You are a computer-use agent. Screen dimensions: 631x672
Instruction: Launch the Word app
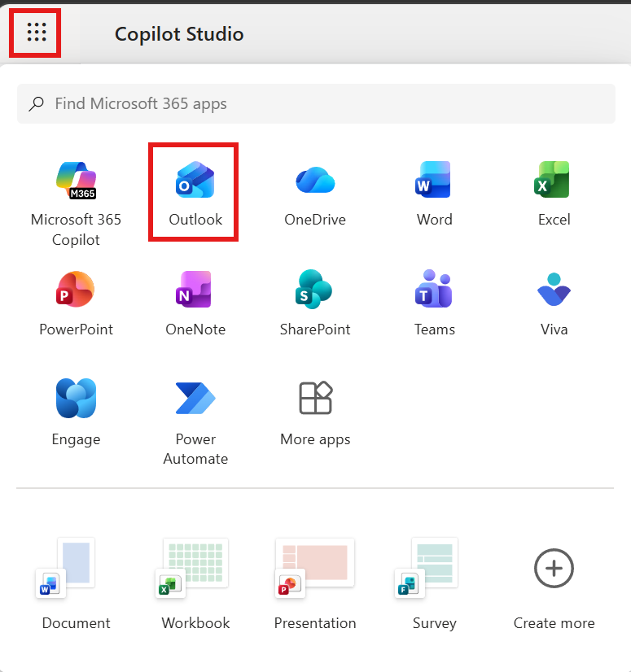(x=434, y=194)
